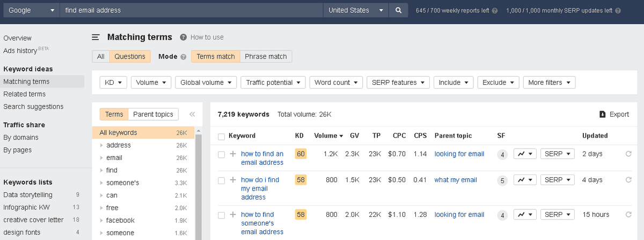Open the hamburger menu beside Matching terms

click(96, 37)
